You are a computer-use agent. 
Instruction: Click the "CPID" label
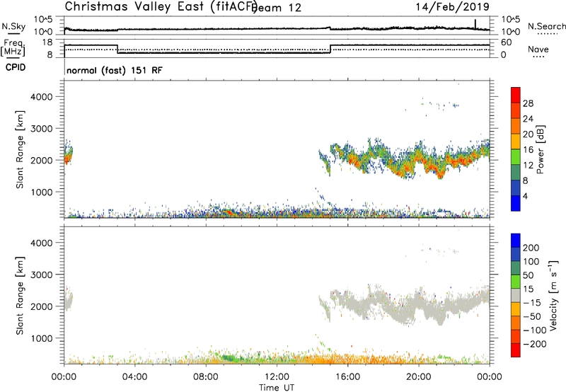point(16,67)
